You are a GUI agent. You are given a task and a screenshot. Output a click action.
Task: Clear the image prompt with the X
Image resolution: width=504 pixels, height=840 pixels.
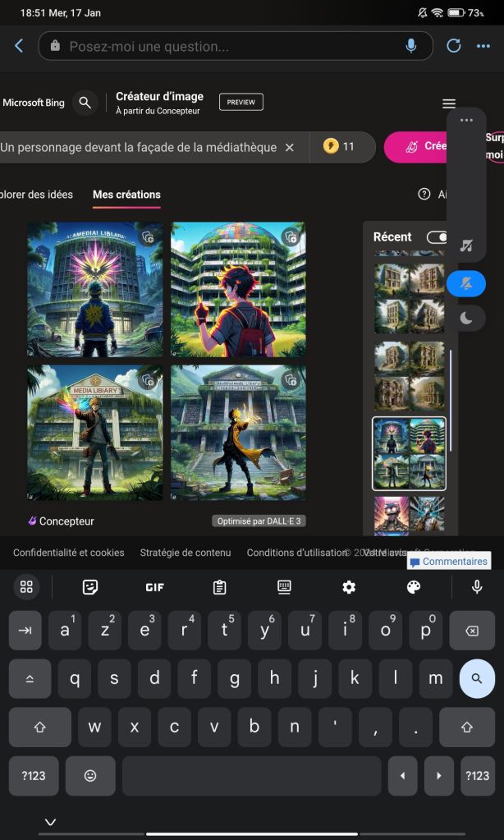coord(289,147)
